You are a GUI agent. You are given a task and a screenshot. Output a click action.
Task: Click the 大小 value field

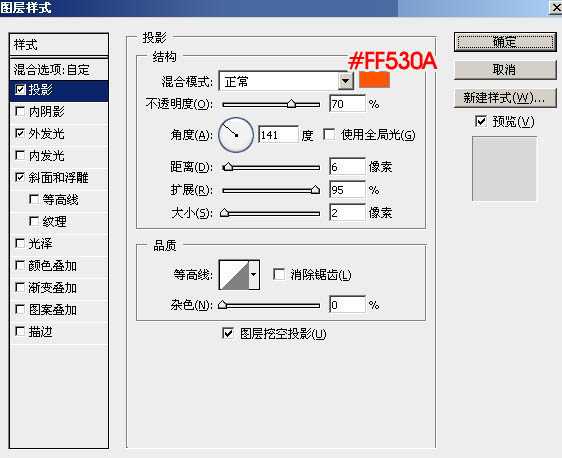click(x=347, y=213)
